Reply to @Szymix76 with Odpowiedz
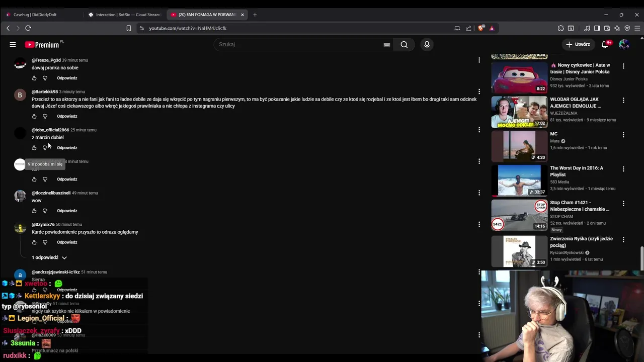The width and height of the screenshot is (644, 362). [x=67, y=242]
